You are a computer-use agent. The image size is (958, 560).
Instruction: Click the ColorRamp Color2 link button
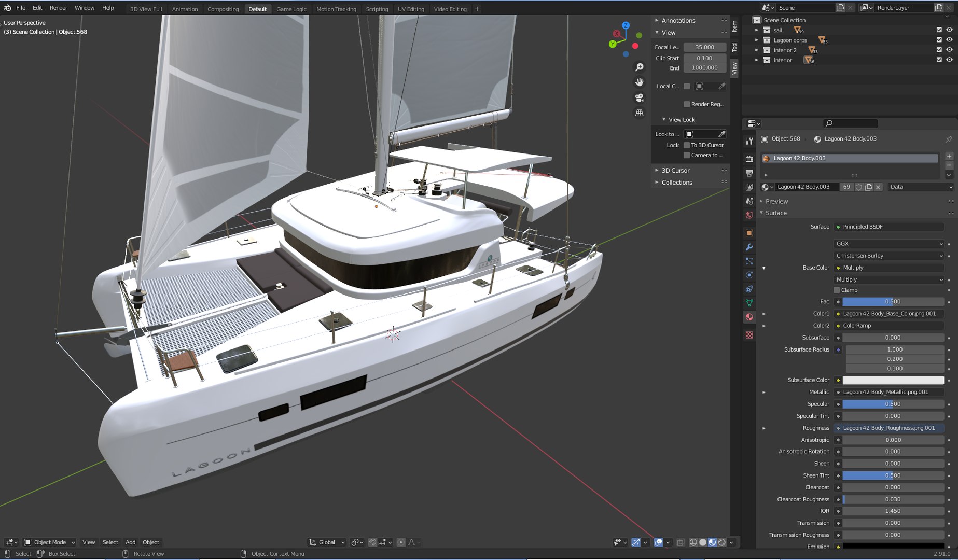tap(889, 326)
